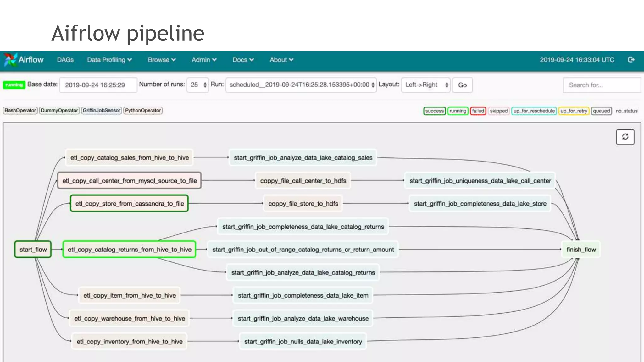Select start_griffin_job_analyze_data_lake_warehouse node
644x362 pixels.
(x=303, y=318)
